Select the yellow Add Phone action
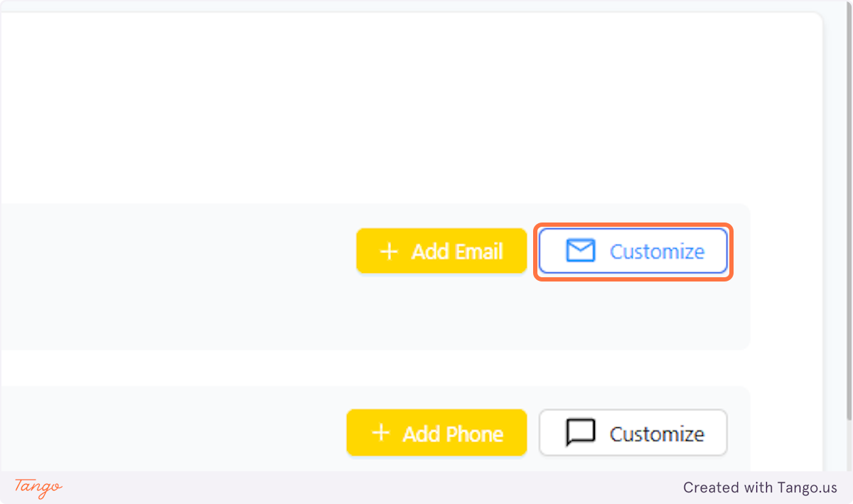 436,433
